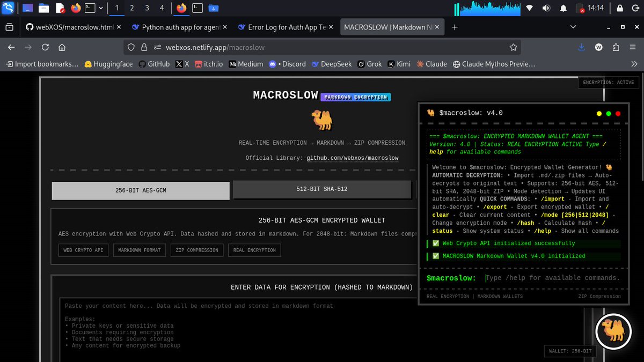The height and width of the screenshot is (362, 644).
Task: Show more bookmarks chevron
Action: [x=634, y=64]
